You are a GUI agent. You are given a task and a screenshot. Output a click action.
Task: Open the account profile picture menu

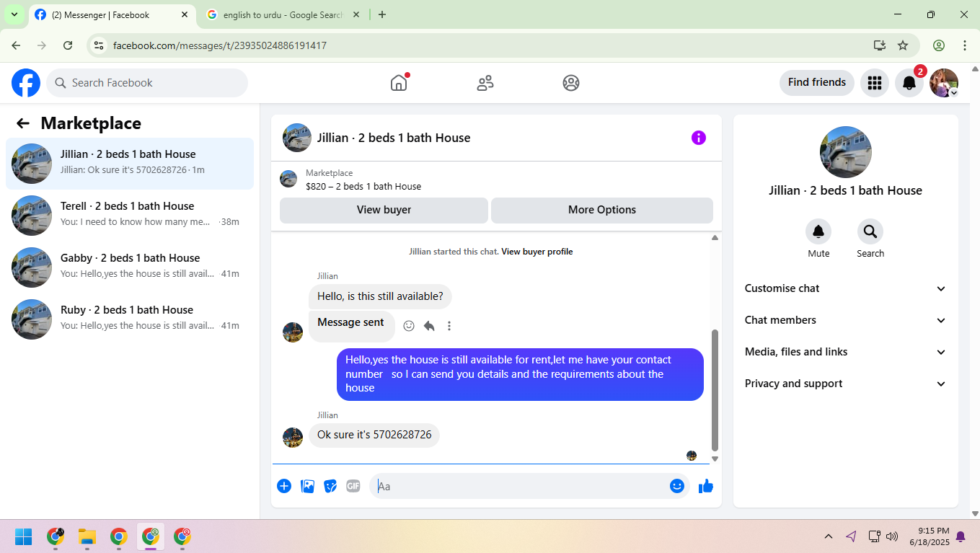944,83
